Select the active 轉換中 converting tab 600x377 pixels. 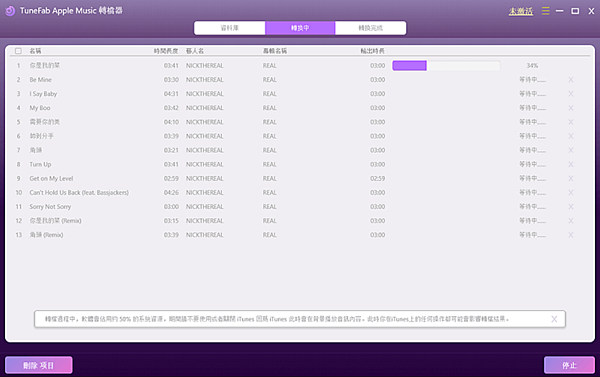tap(300, 28)
